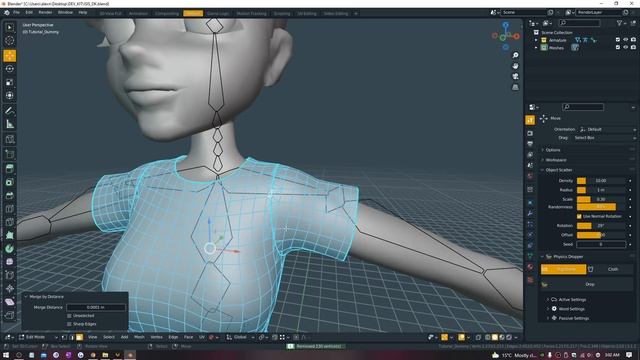Screen dimensions: 640x360
Task: Open the Global transform orientation dropdown
Action: point(240,337)
